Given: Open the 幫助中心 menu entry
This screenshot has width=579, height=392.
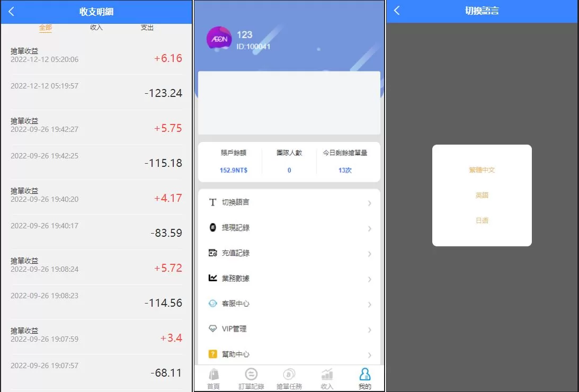Looking at the screenshot, I should tap(289, 354).
